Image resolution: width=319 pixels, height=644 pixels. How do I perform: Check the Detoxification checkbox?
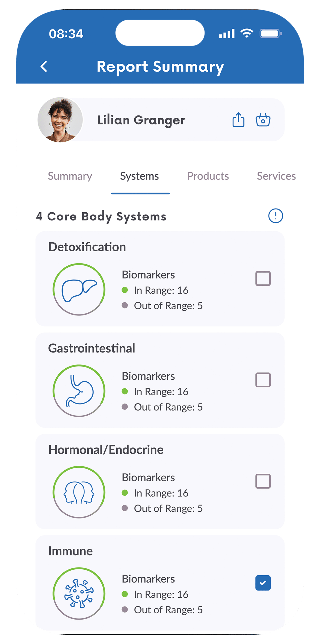click(x=263, y=278)
